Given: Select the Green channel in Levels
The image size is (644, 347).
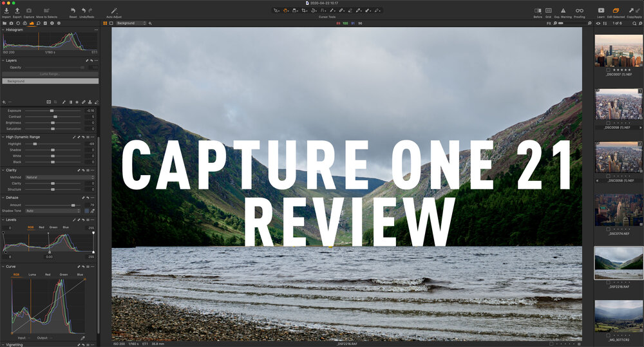Looking at the screenshot, I should pyautogui.click(x=53, y=227).
